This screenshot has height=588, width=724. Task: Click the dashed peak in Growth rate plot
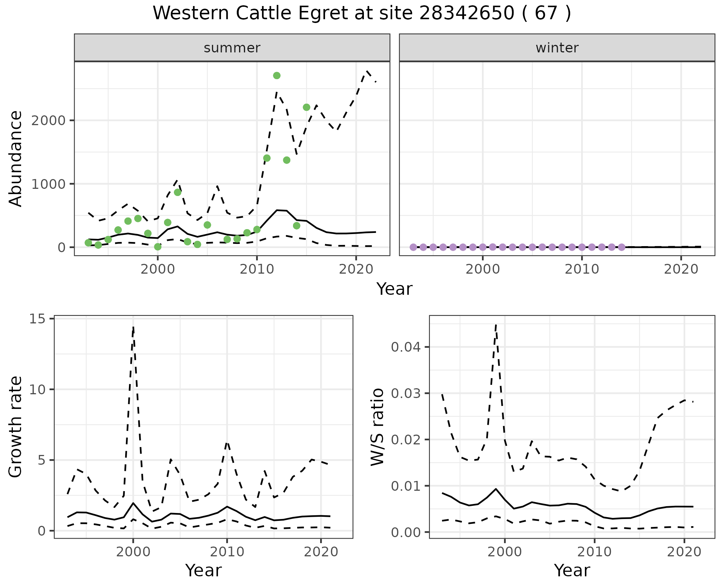click(x=133, y=327)
